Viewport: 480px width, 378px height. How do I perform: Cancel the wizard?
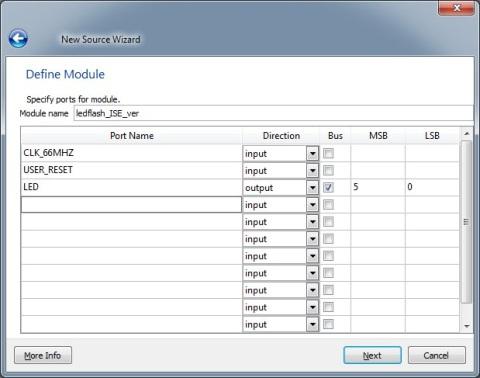tap(436, 355)
